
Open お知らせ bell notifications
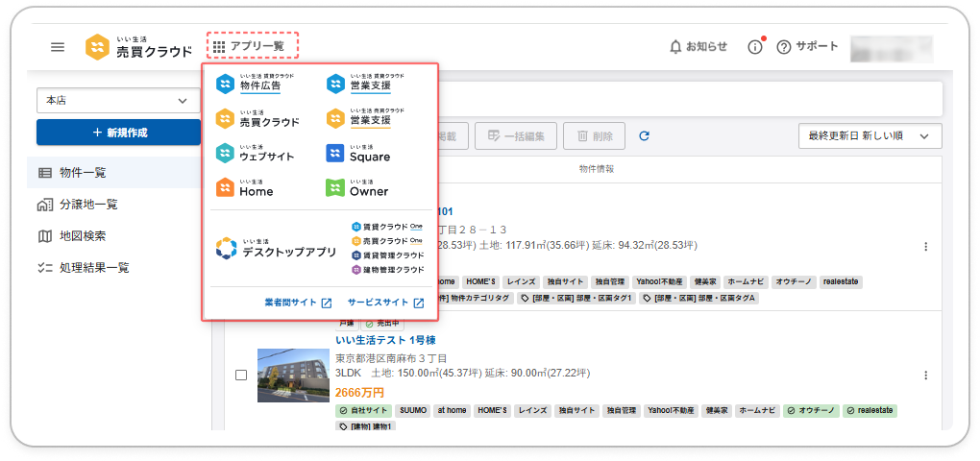point(698,47)
